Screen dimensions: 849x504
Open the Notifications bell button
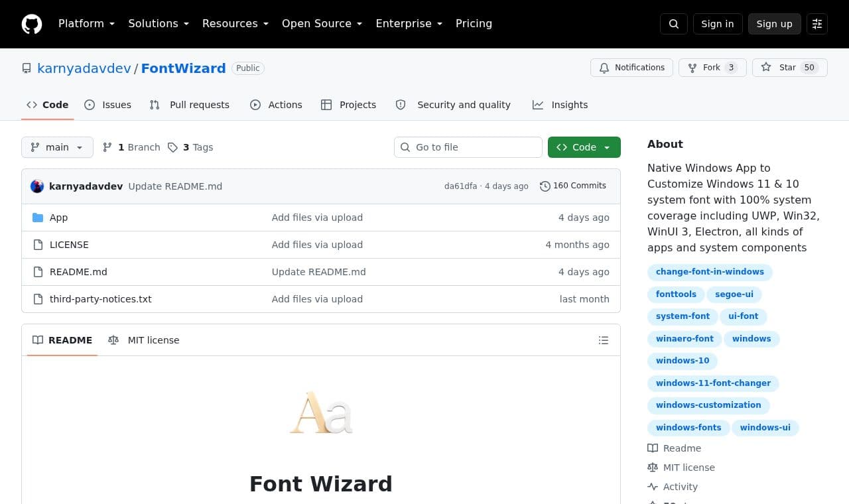click(631, 68)
